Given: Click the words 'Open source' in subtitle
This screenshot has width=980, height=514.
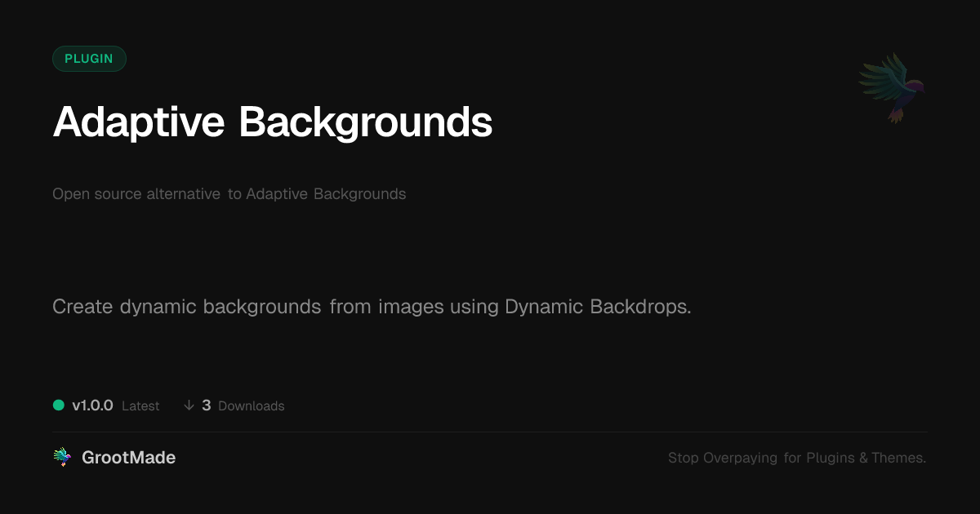Looking at the screenshot, I should 96,194.
